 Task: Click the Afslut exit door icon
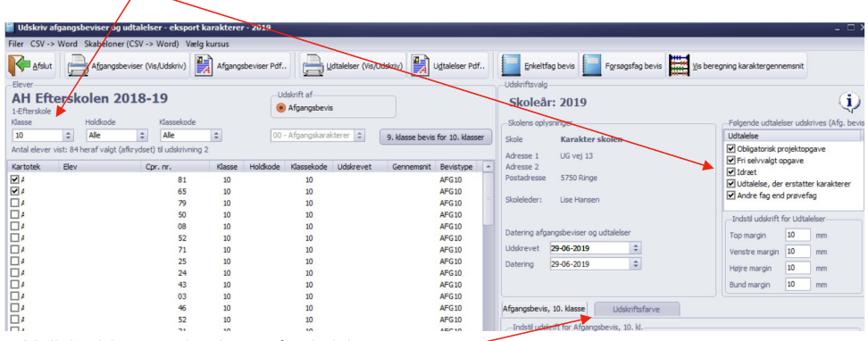tap(20, 67)
